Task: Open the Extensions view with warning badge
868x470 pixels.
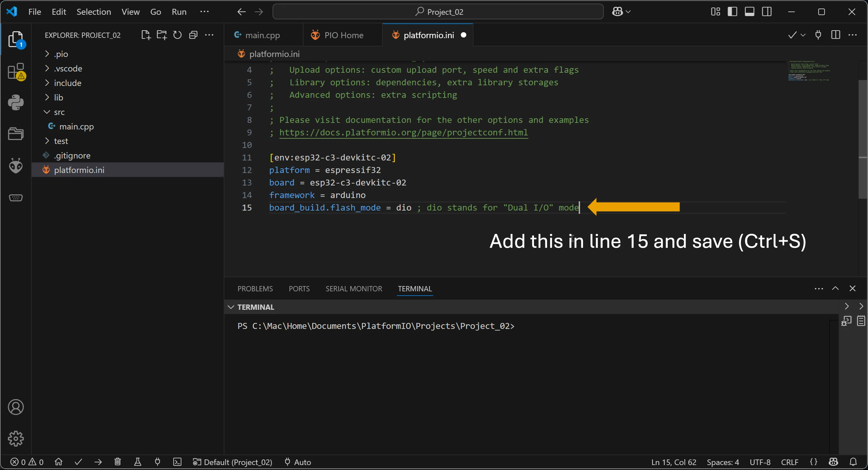Action: (16, 71)
